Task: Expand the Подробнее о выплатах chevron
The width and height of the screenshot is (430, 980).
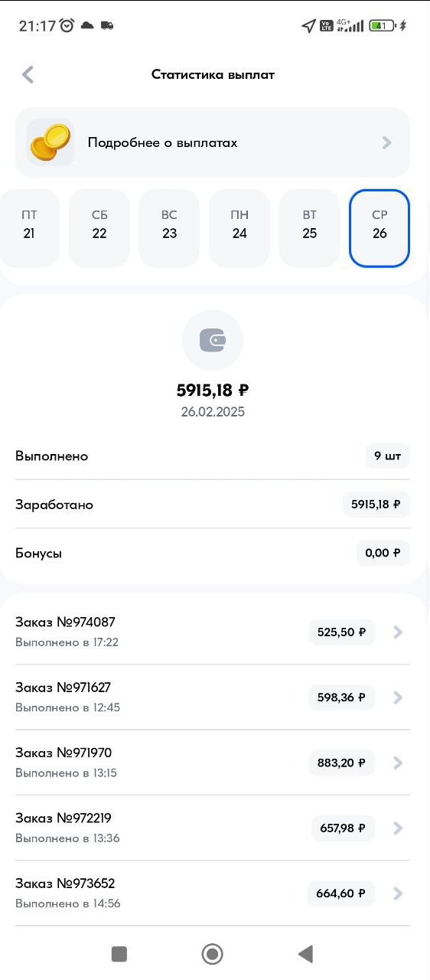Action: [x=387, y=142]
